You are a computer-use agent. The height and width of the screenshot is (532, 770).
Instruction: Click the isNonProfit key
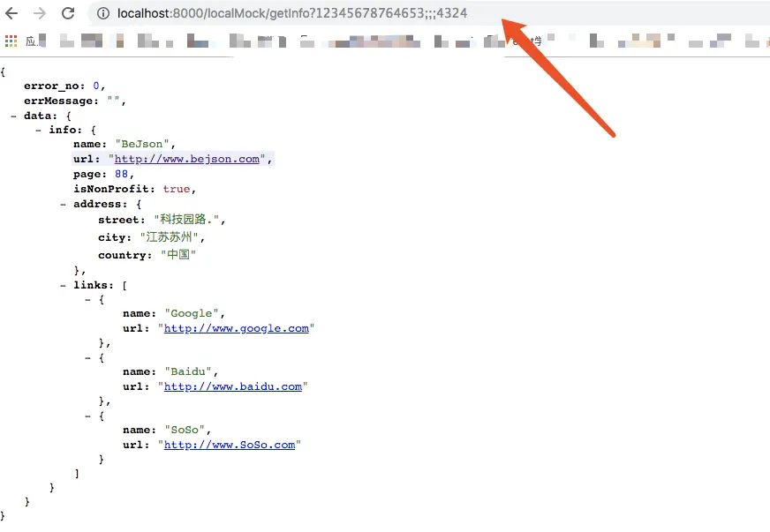click(111, 189)
